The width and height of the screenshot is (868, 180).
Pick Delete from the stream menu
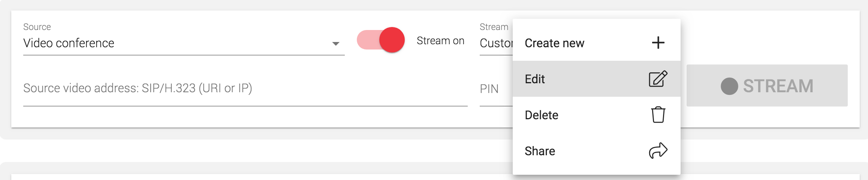tap(542, 115)
